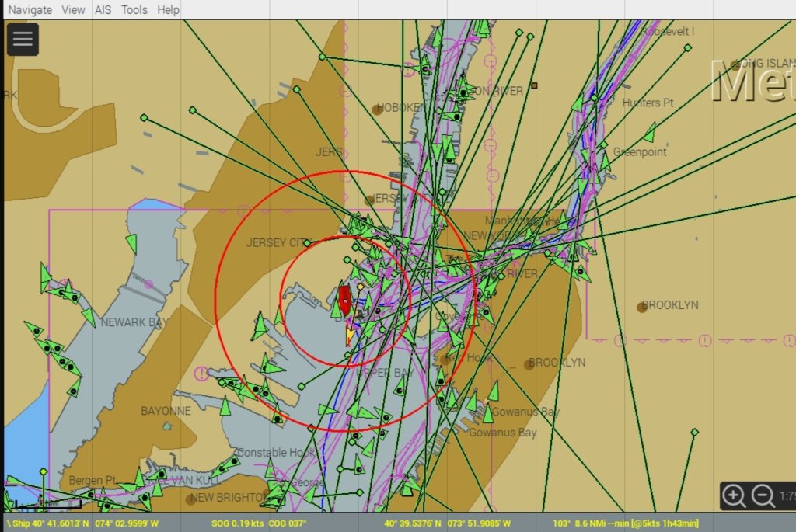The width and height of the screenshot is (796, 532).
Task: Open the hamburger main menu button
Action: [23, 39]
